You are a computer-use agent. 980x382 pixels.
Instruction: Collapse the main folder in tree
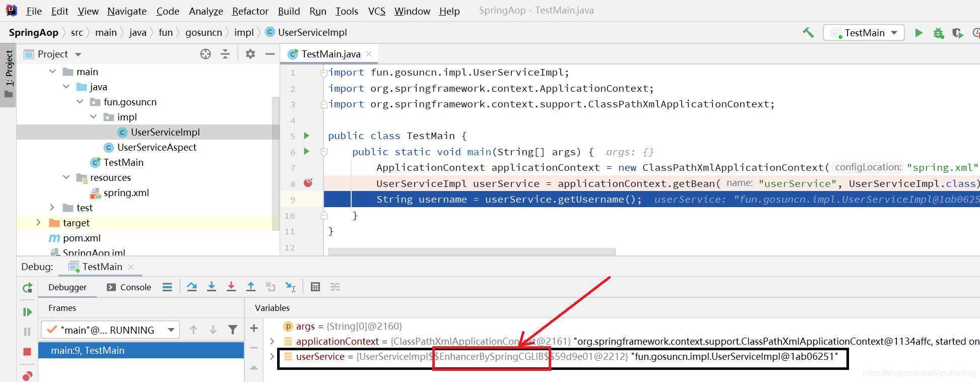[53, 72]
